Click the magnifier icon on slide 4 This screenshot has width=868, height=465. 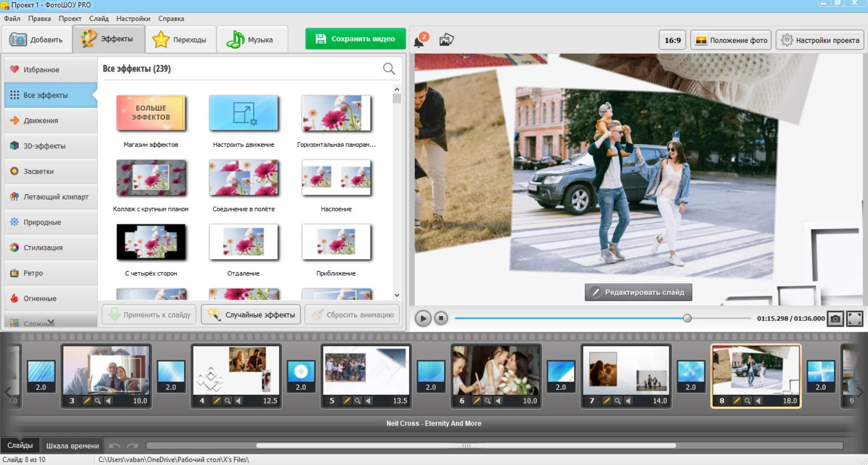(228, 401)
